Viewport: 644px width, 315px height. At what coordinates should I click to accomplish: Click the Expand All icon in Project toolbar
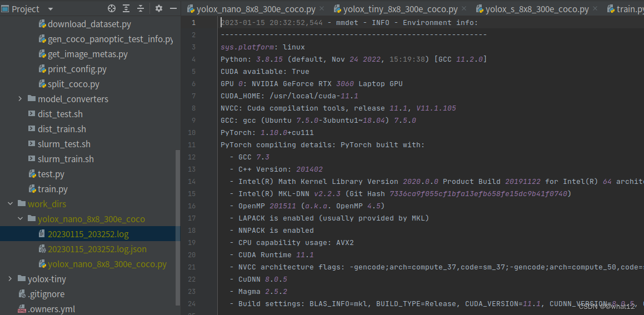(x=126, y=8)
